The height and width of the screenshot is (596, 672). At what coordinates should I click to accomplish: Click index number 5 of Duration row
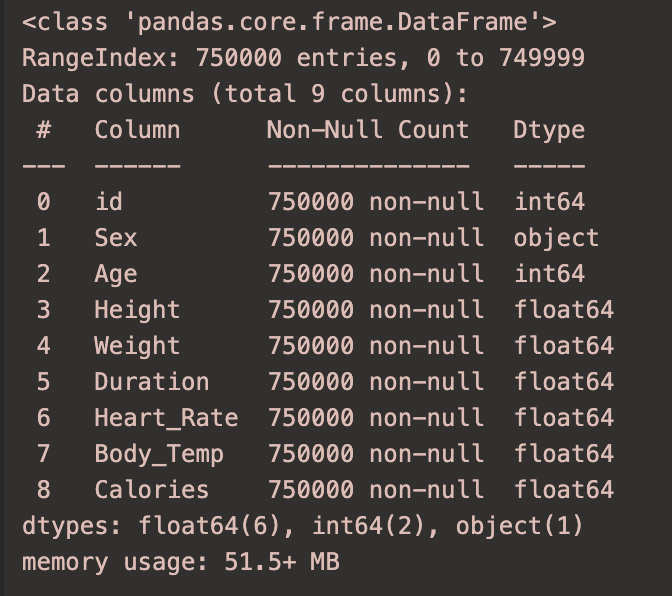44,381
